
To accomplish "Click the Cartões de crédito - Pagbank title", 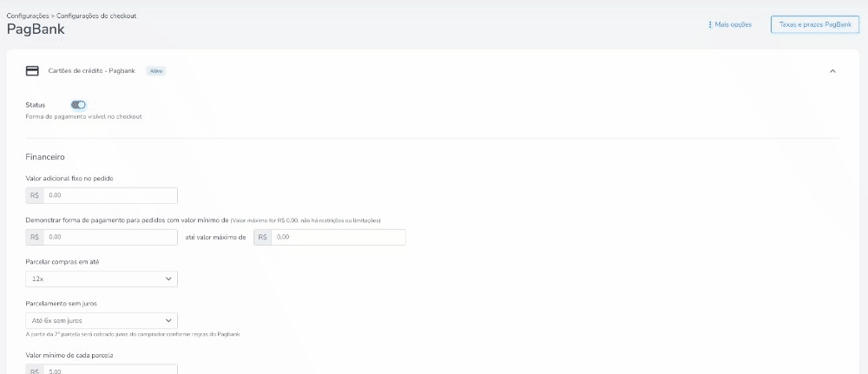I will (92, 71).
